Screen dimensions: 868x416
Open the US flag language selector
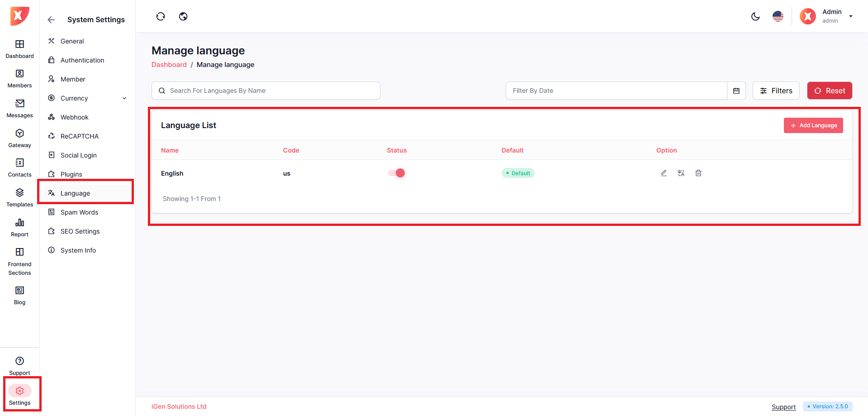tap(778, 17)
